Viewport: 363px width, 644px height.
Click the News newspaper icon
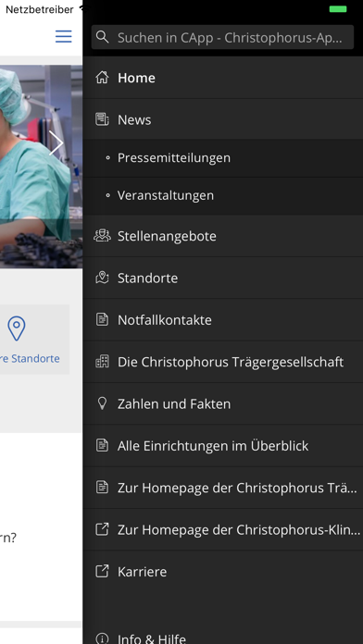coord(102,119)
